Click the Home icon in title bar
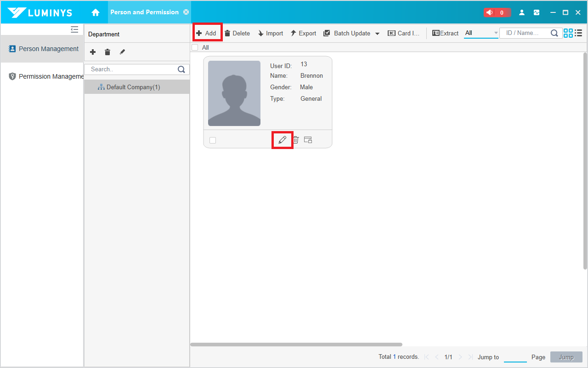The width and height of the screenshot is (588, 368). 96,12
